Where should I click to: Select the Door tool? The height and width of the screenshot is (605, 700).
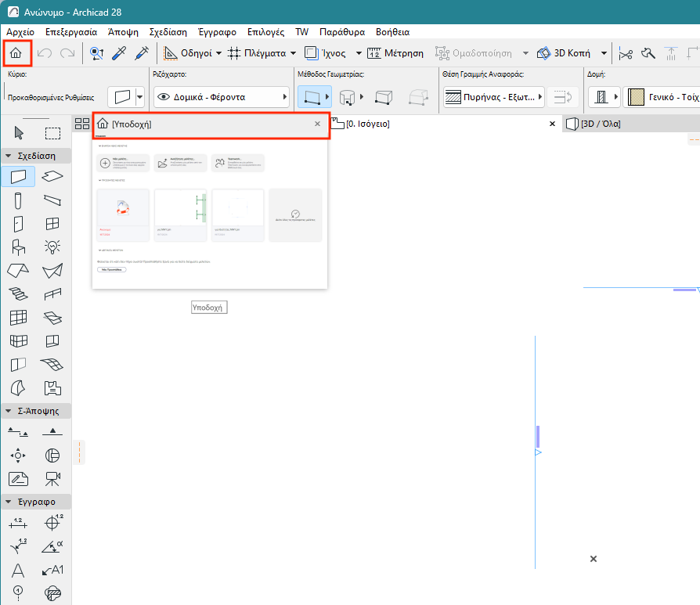click(18, 224)
